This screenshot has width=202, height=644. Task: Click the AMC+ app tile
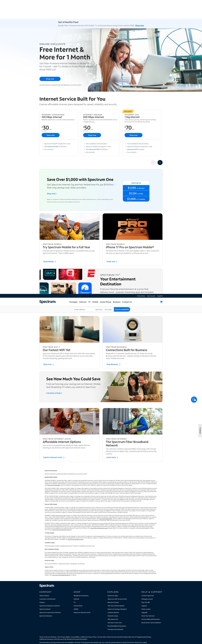(x=50, y=274)
